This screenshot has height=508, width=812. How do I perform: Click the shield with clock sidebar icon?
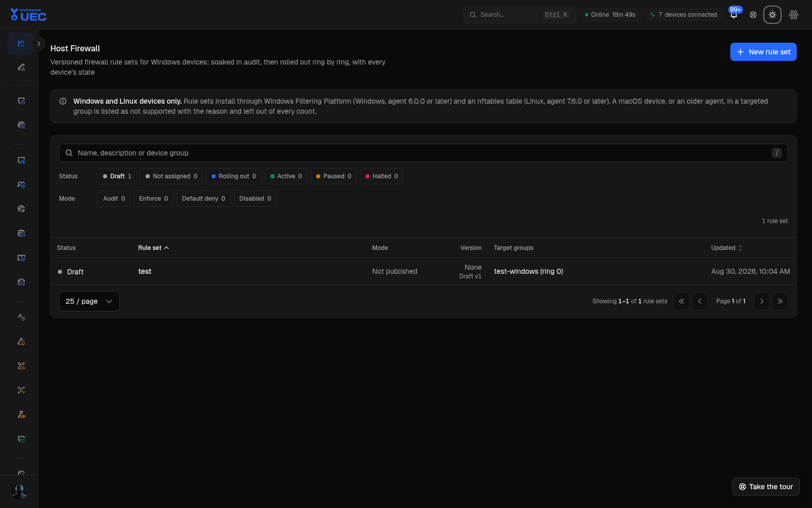tap(21, 439)
